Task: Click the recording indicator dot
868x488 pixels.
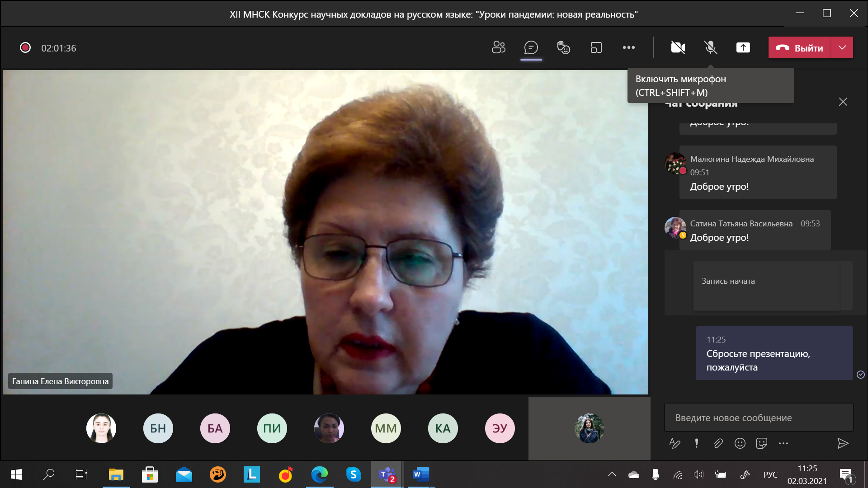Action: 25,47
